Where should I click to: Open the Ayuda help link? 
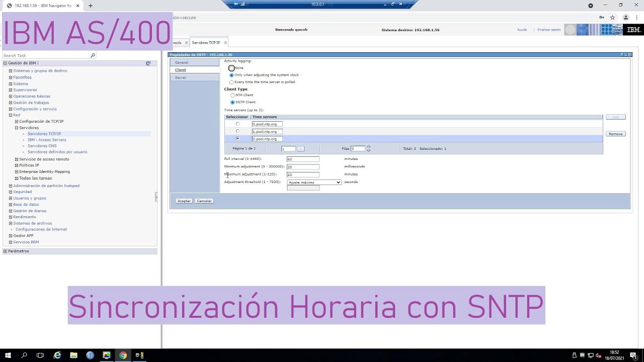(x=522, y=30)
